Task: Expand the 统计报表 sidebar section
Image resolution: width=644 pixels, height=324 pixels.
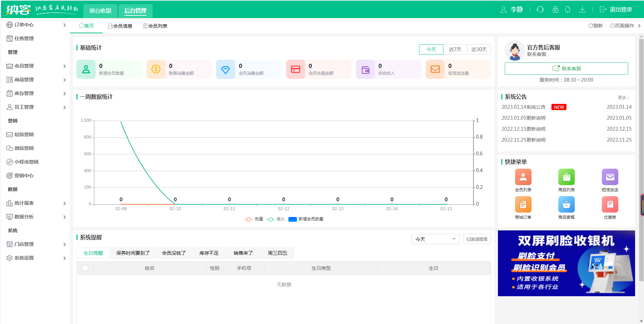Action: (24, 203)
